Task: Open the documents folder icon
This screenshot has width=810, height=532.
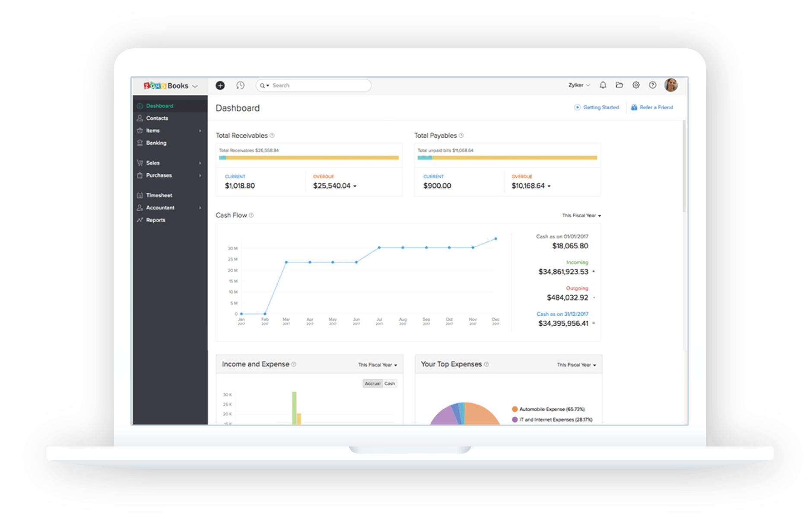Action: (619, 85)
